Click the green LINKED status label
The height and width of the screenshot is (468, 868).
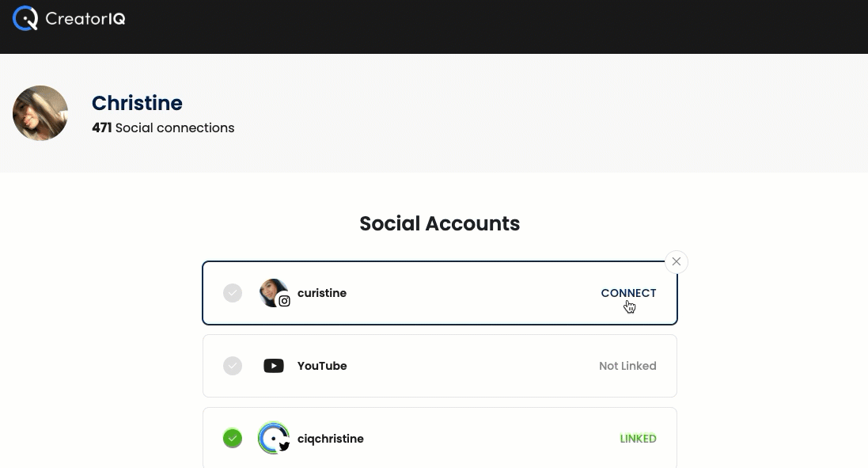tap(639, 439)
